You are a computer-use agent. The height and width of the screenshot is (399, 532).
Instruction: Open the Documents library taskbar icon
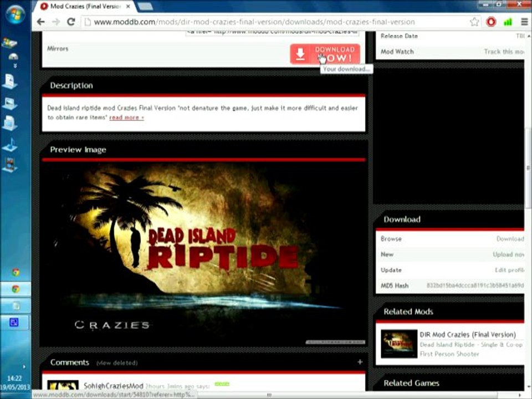click(9, 82)
